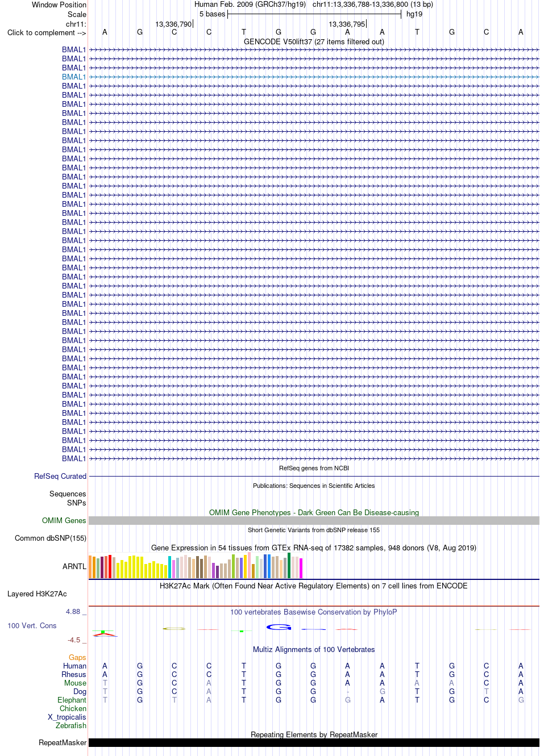
Task: Click the chr11: base position label
Action: click(76, 24)
